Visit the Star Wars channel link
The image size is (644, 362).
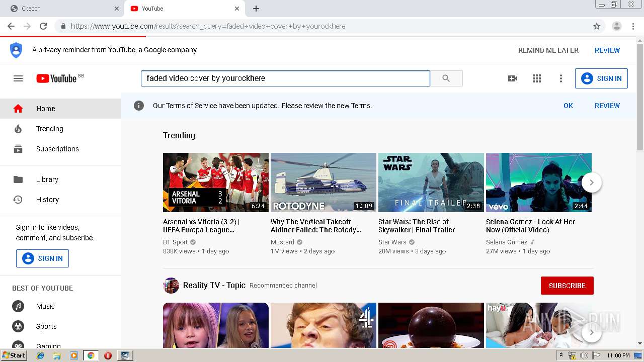point(392,242)
